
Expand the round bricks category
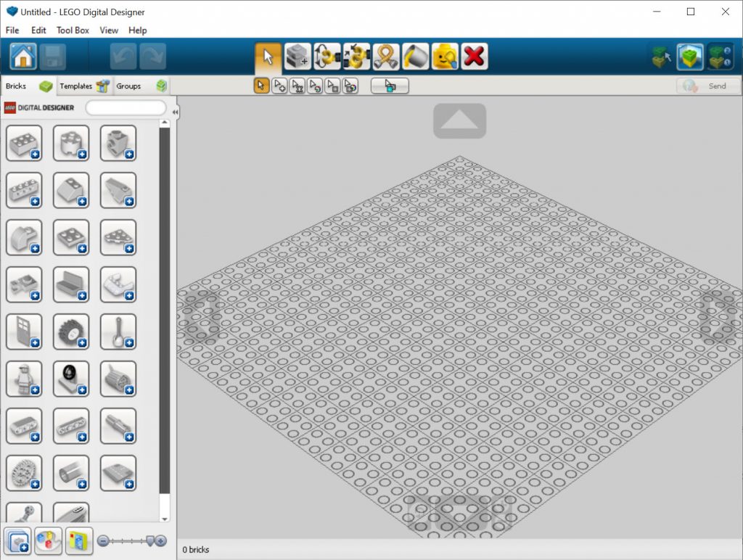(x=71, y=144)
